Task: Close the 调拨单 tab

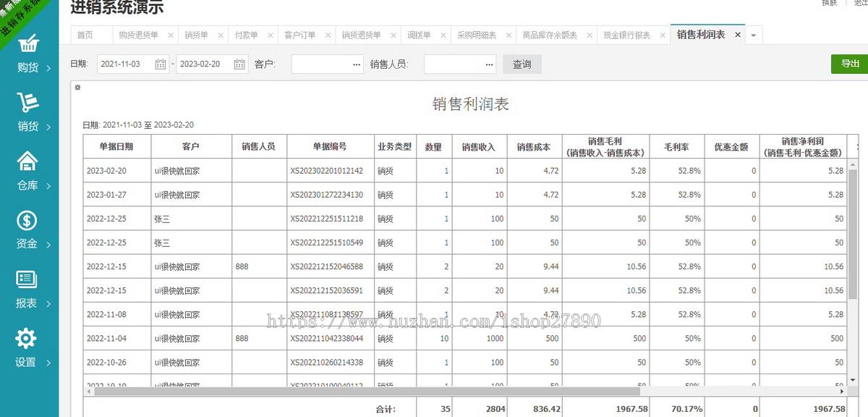Action: click(443, 35)
